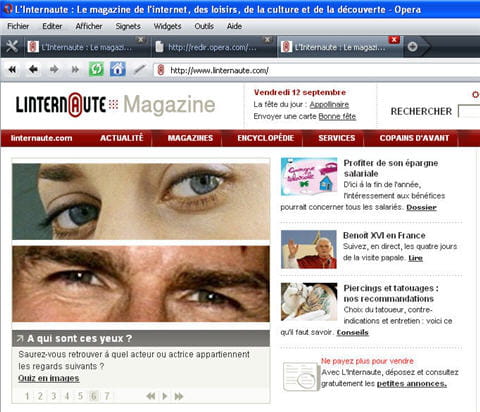480x412 pixels.
Task: Open the Home page icon
Action: click(x=118, y=69)
